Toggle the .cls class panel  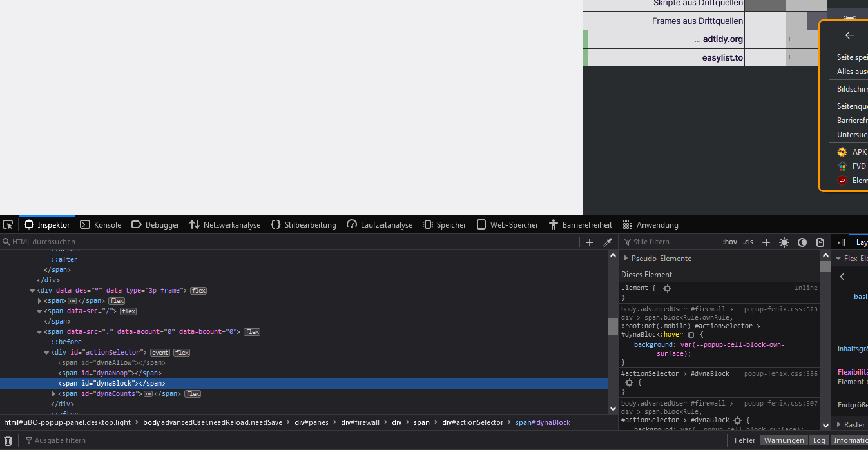coord(747,242)
